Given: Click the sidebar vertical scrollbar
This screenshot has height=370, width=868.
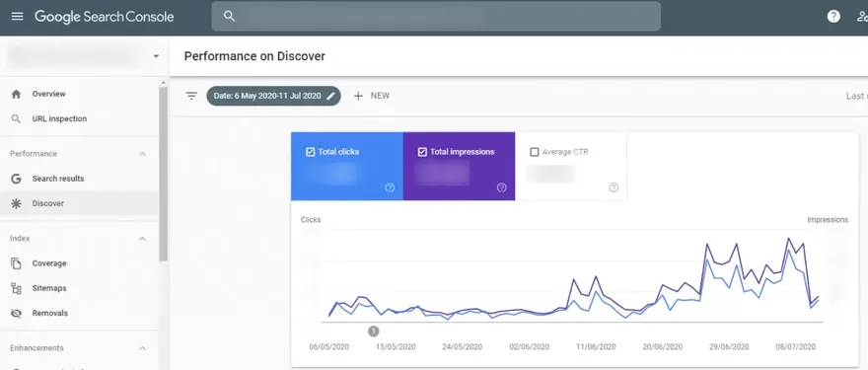Looking at the screenshot, I should tap(163, 174).
